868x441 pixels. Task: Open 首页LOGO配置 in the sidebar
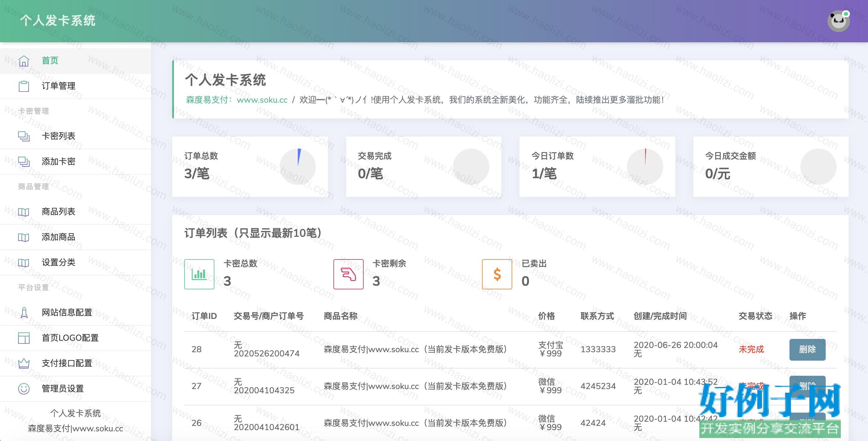click(x=76, y=338)
